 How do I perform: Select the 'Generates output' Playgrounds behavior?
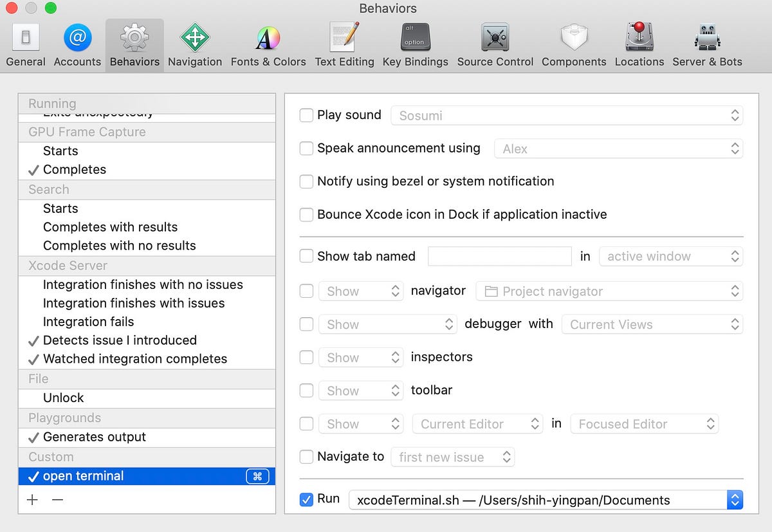tap(93, 437)
